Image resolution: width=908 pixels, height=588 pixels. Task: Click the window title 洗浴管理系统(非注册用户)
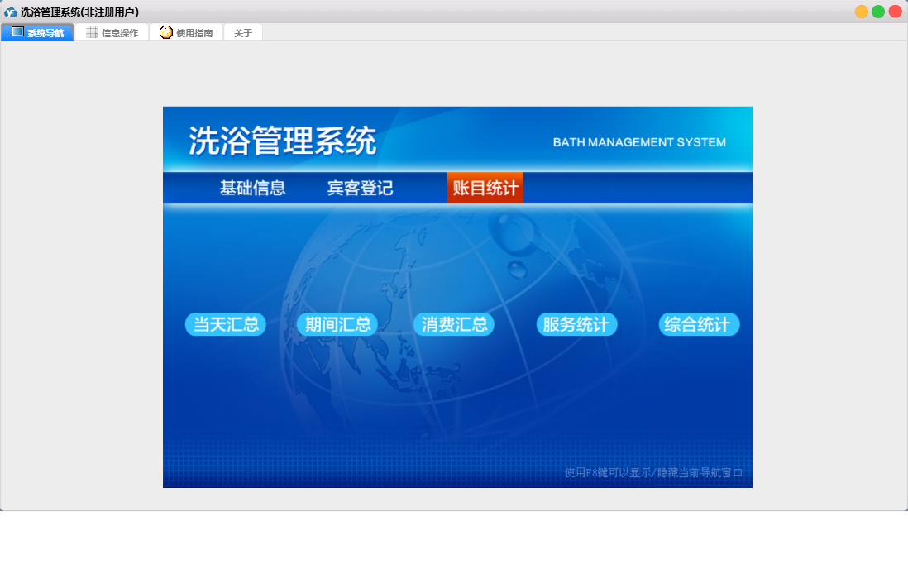click(x=79, y=12)
